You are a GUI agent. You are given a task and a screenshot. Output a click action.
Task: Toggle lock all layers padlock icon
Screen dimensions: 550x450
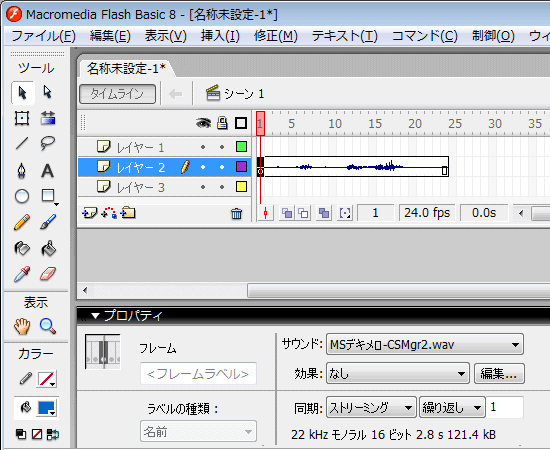[222, 123]
